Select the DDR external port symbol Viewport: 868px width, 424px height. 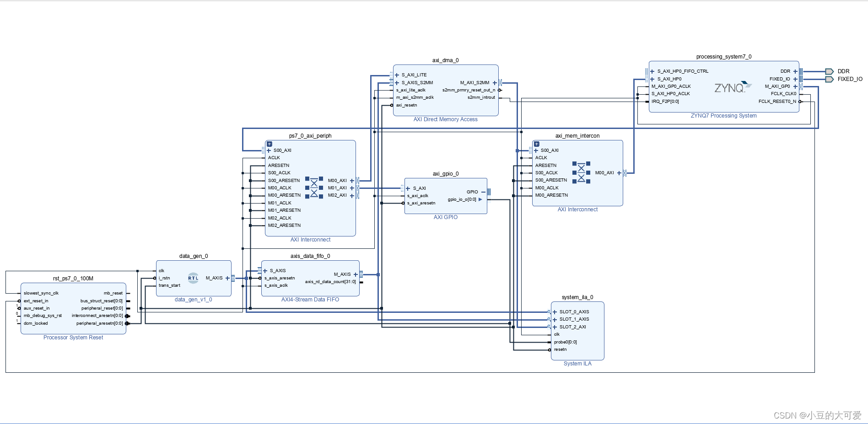click(x=829, y=71)
